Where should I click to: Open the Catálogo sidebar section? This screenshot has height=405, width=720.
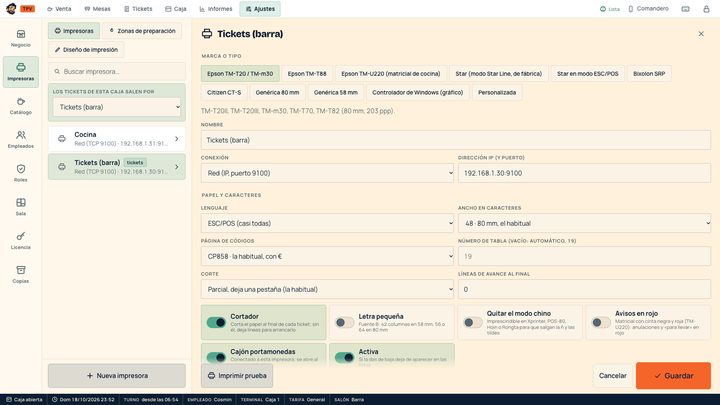click(x=21, y=106)
